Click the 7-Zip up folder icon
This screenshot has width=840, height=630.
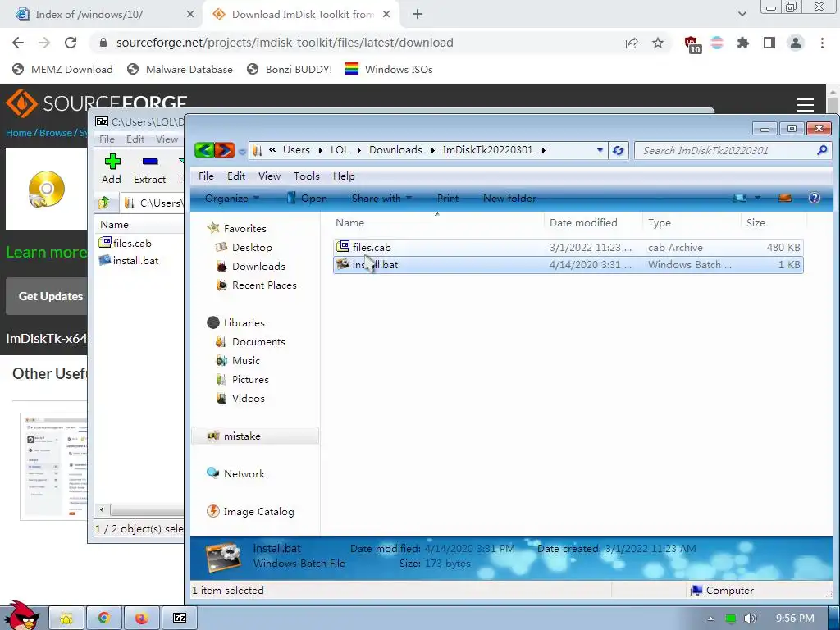[104, 203]
